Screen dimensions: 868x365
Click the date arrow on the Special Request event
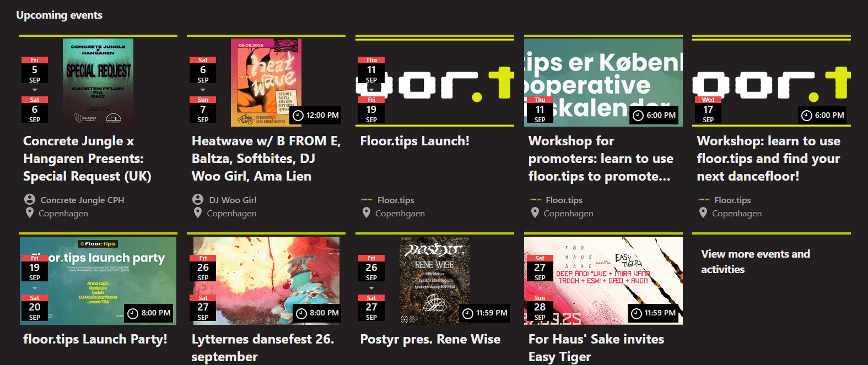(x=35, y=90)
